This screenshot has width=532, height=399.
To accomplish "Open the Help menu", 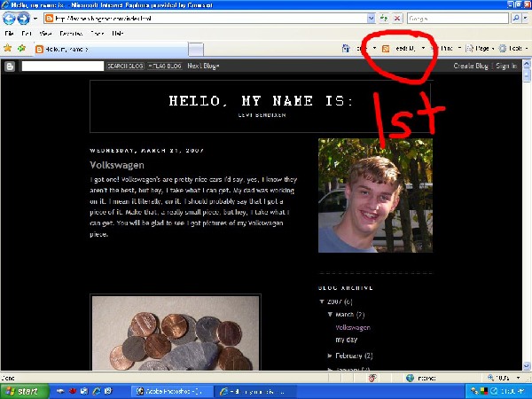I will tap(118, 34).
